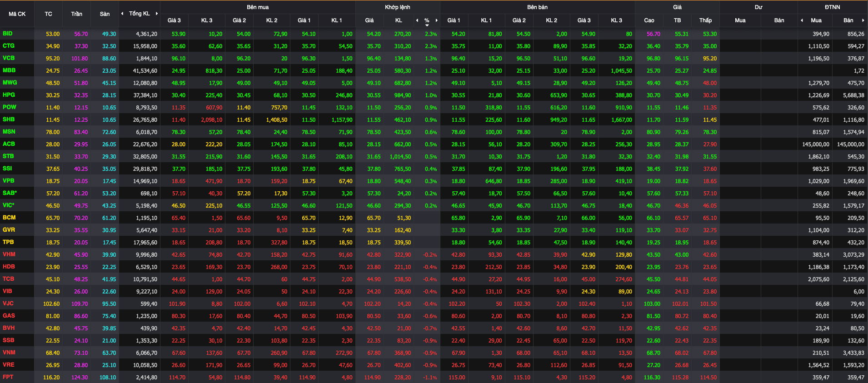Select the STB ticker symbol
This screenshot has height=383, width=868.
click(x=8, y=156)
